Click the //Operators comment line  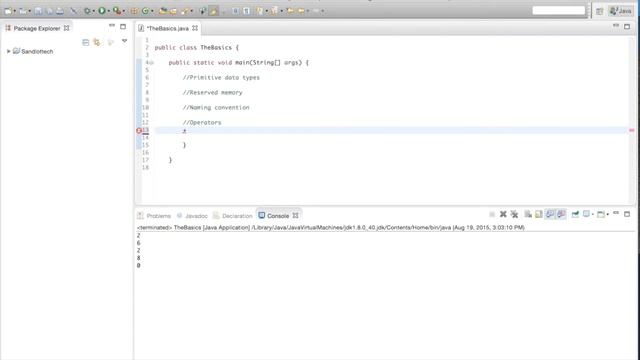[202, 122]
